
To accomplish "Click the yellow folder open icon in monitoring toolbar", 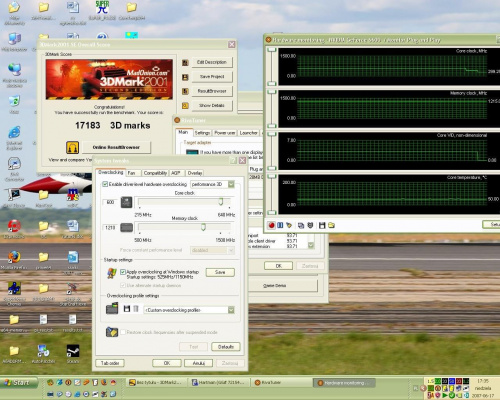I will coord(331,225).
